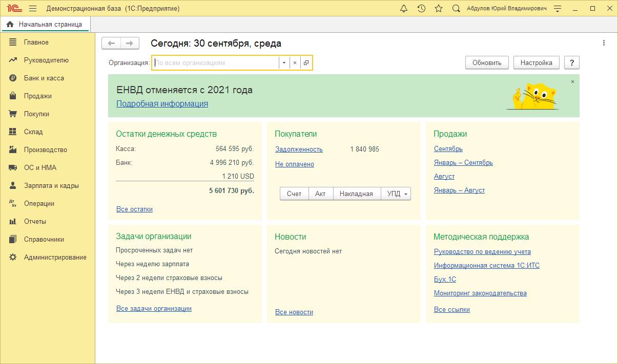This screenshot has width=618, height=364.
Task: Open Все задачи организации link
Action: (154, 309)
